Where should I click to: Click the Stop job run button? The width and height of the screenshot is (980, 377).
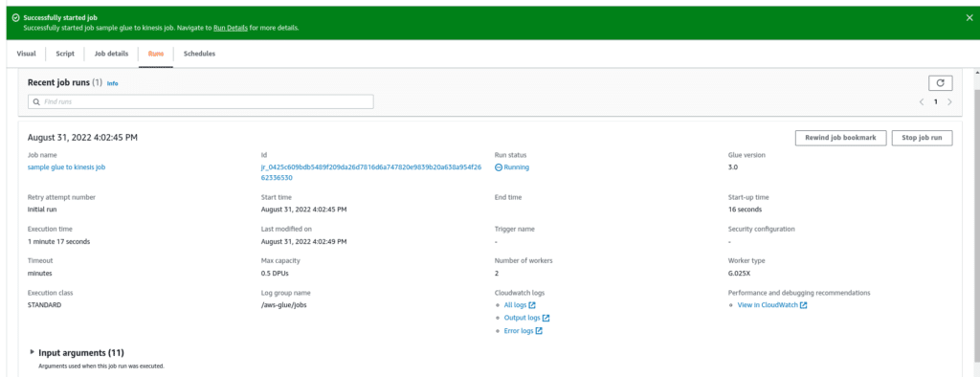922,138
